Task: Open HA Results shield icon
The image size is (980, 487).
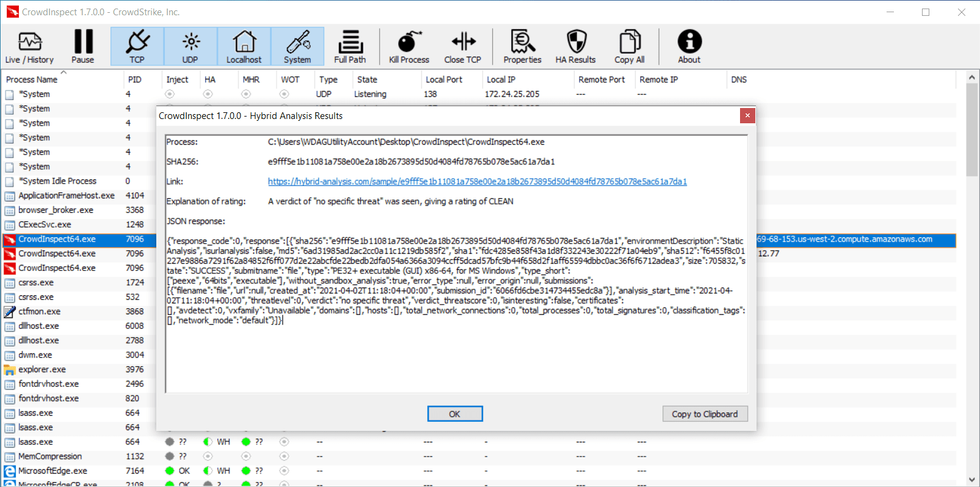Action: tap(576, 46)
